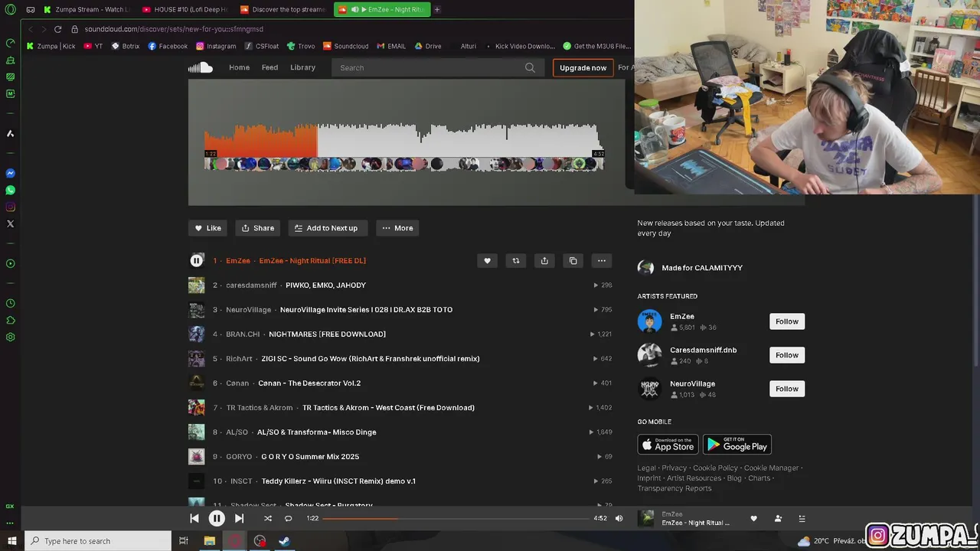Open EMAIL bookmark
Image resolution: width=980 pixels, height=551 pixels.
click(x=391, y=46)
